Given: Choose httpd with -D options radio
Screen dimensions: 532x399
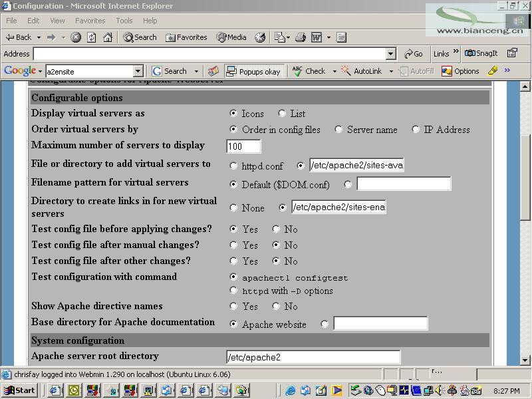Looking at the screenshot, I should [233, 291].
